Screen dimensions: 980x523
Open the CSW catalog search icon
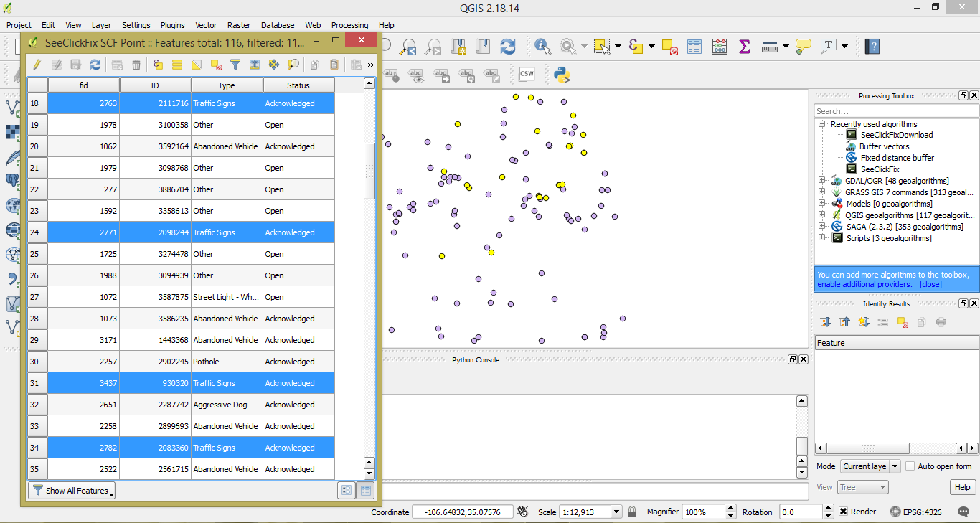pyautogui.click(x=527, y=74)
